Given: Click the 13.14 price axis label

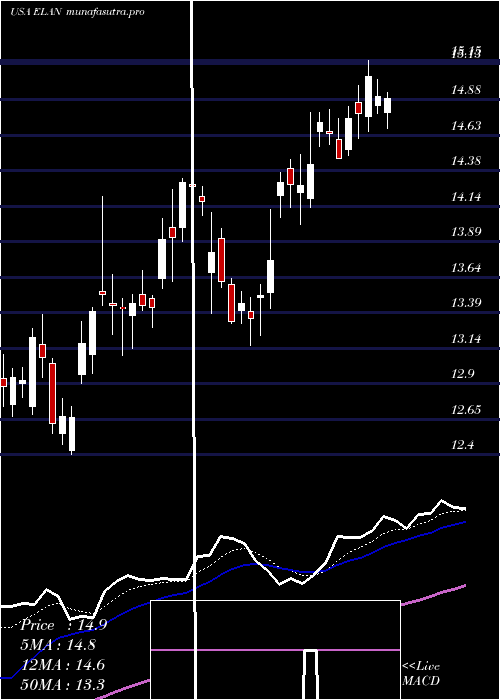Looking at the screenshot, I should point(466,339).
